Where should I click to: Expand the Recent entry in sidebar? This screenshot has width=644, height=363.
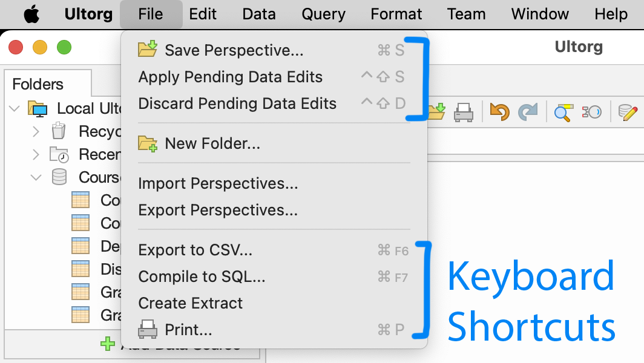(36, 154)
